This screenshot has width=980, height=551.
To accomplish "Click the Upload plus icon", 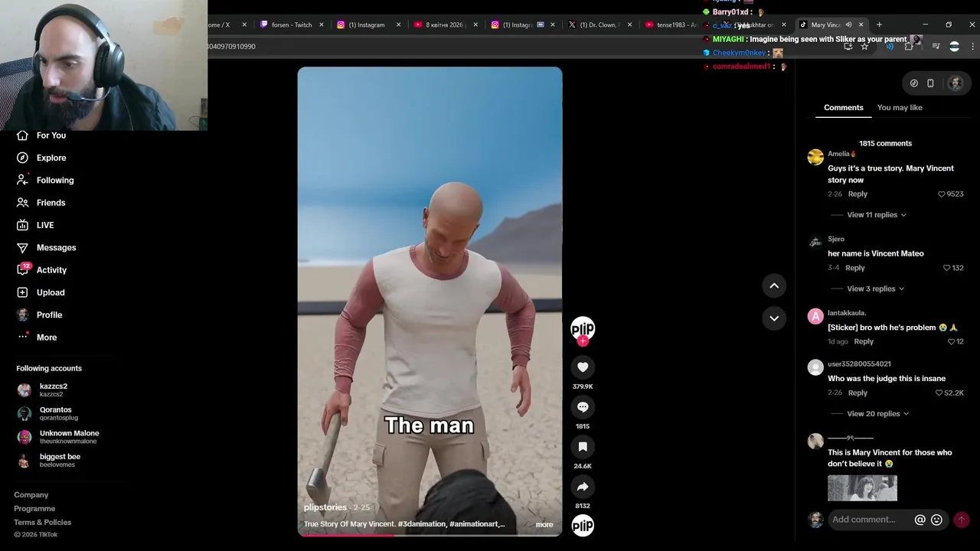I will [x=22, y=292].
